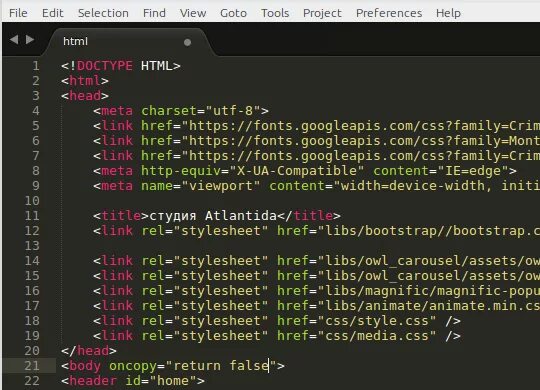Open the View menu
The width and height of the screenshot is (540, 390).
[193, 13]
